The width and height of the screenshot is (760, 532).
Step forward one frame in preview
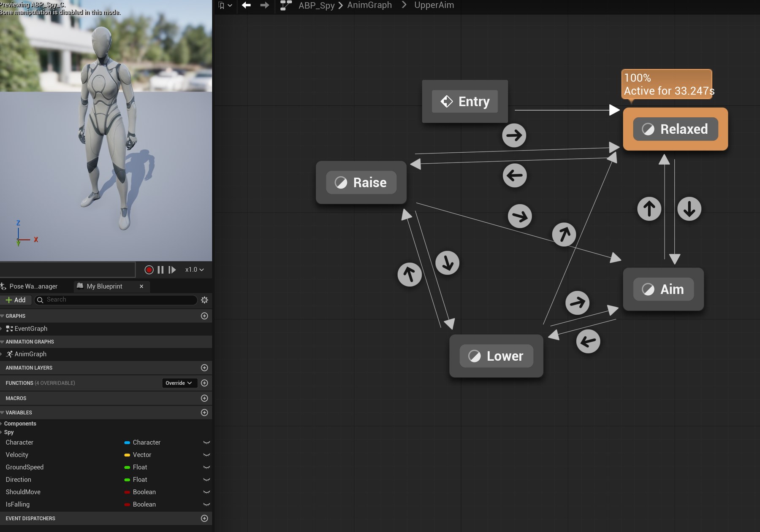(172, 270)
